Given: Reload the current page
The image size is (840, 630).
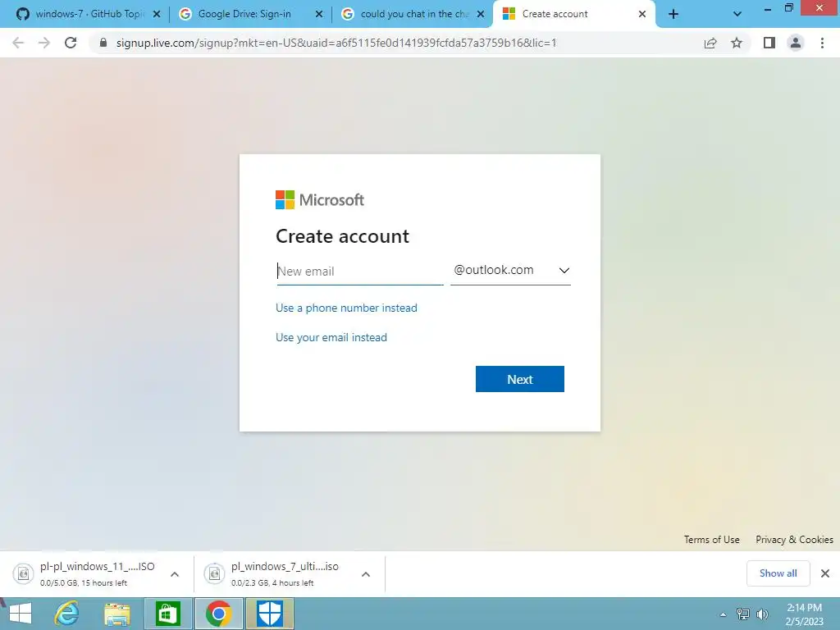Looking at the screenshot, I should 71,43.
